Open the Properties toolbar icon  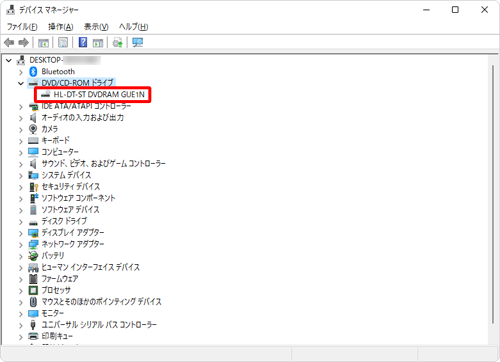[x=63, y=43]
